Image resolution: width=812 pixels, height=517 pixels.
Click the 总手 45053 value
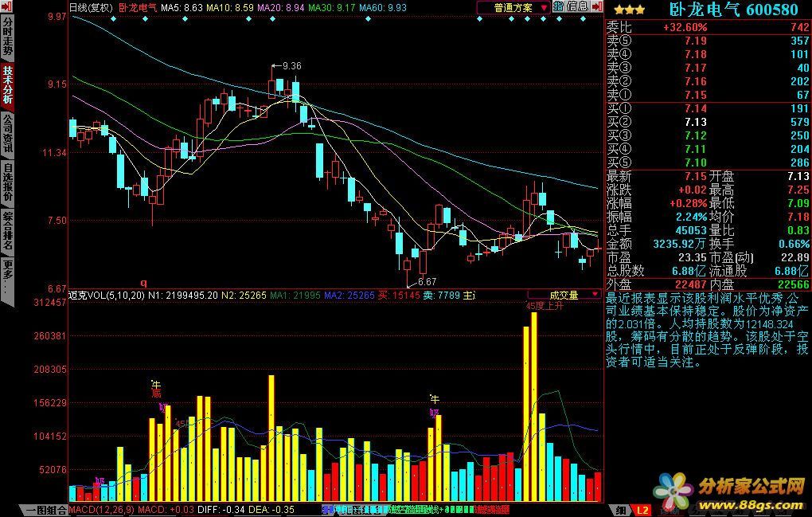pyautogui.click(x=691, y=230)
